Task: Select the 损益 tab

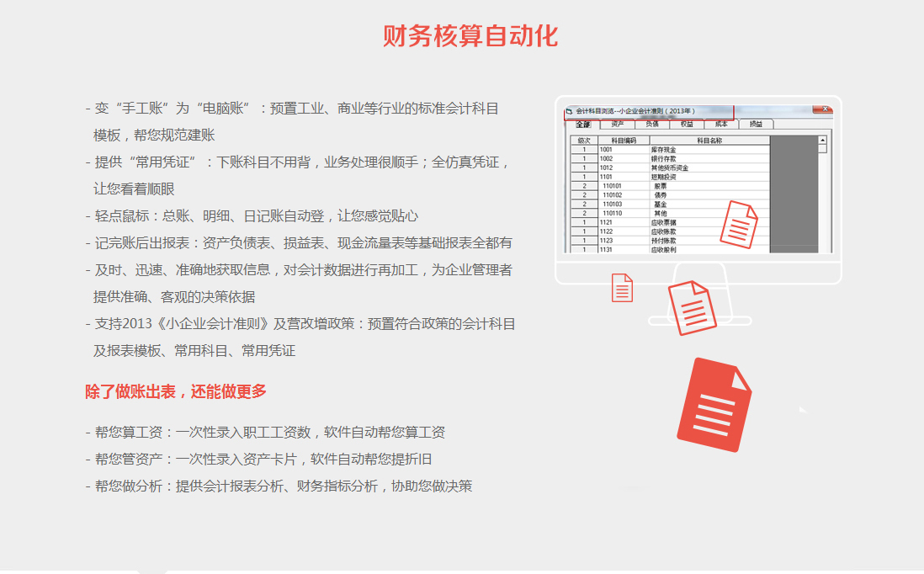Action: coord(755,125)
